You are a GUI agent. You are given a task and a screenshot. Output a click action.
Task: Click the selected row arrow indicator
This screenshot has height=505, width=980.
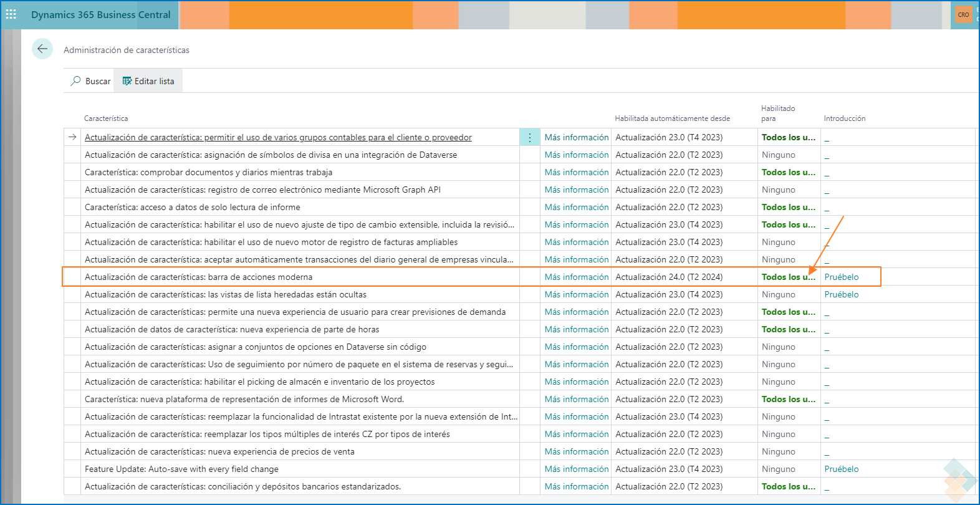[72, 137]
